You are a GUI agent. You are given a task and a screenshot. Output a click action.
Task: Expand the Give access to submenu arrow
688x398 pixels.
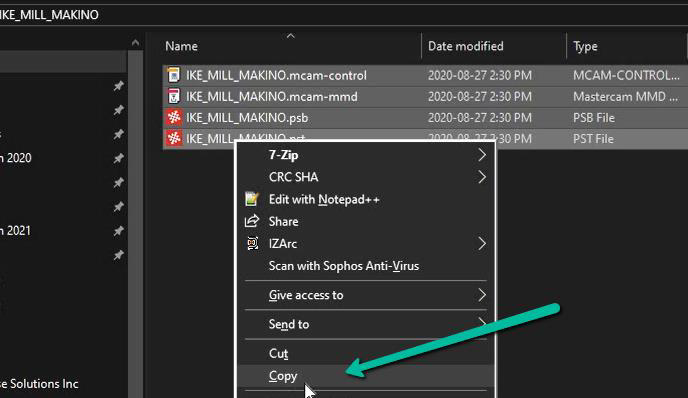(x=482, y=295)
